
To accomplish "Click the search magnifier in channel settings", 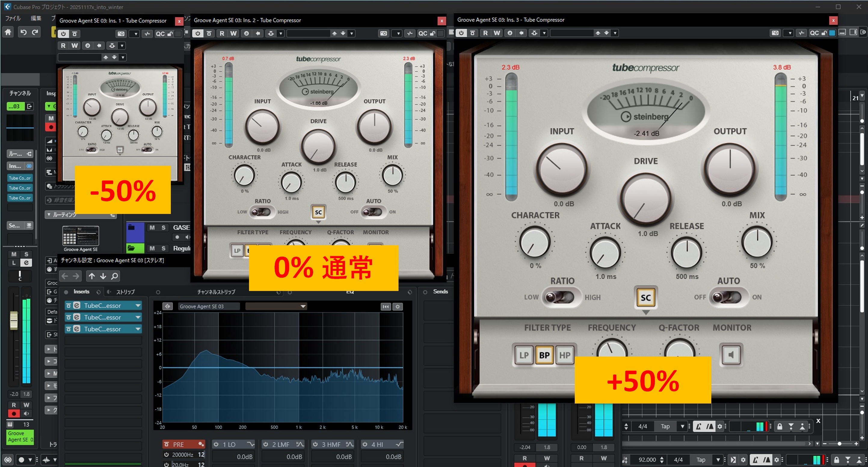I will (x=115, y=276).
